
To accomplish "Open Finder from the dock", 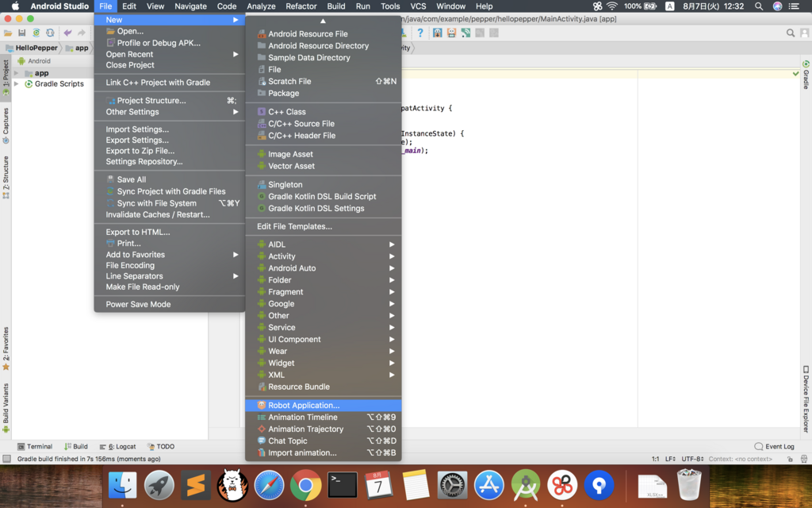I will click(122, 485).
